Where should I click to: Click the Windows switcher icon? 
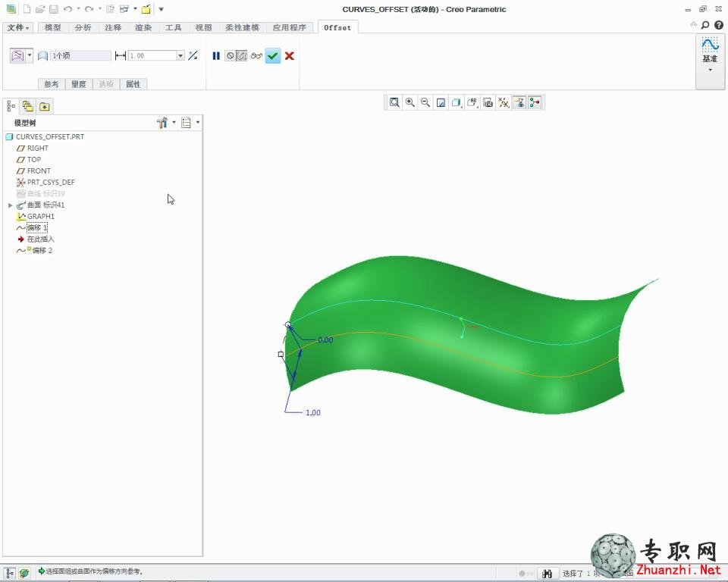coord(124,9)
